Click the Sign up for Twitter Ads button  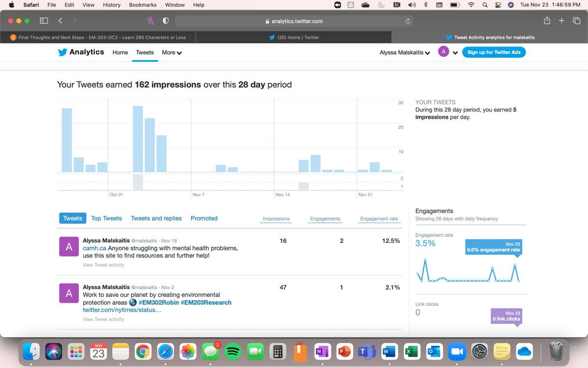494,52
